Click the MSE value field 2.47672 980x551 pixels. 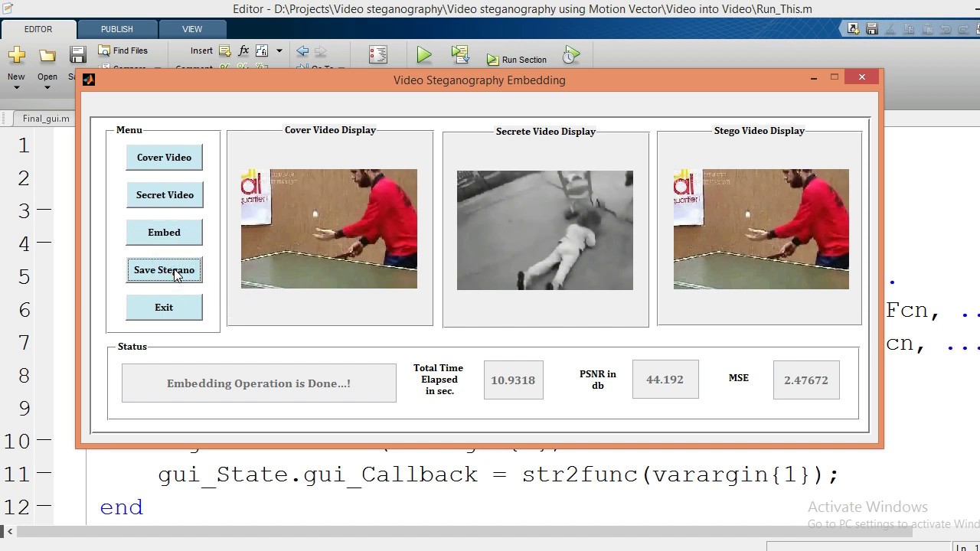[806, 380]
